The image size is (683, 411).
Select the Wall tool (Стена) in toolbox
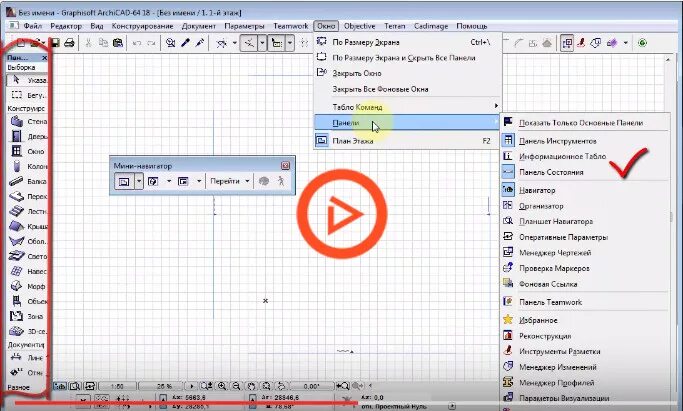pyautogui.click(x=28, y=121)
